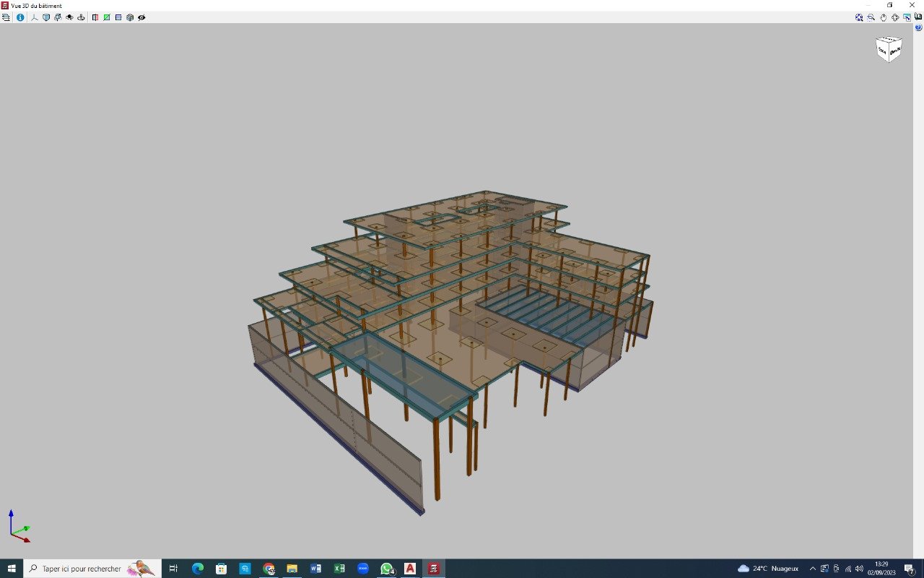Open the weather widget showing 24°C Nuageux

[x=768, y=569]
